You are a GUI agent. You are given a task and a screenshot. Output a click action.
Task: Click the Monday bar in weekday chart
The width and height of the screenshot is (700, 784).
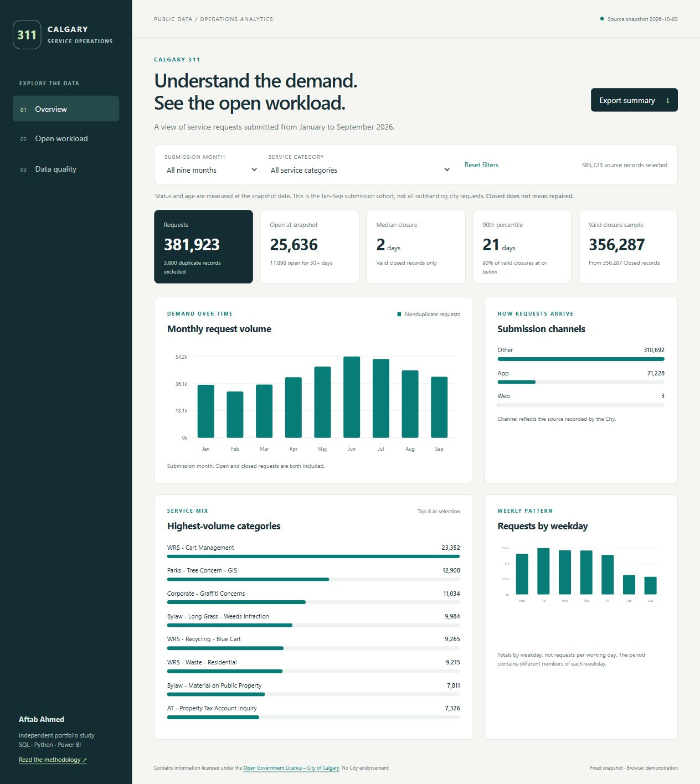click(x=522, y=574)
